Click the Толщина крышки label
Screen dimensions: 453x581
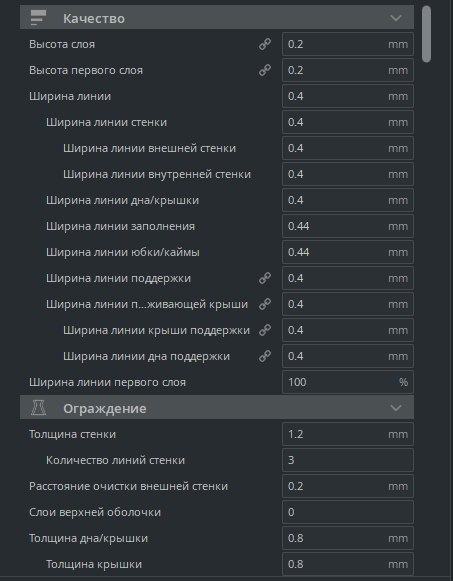(x=94, y=564)
